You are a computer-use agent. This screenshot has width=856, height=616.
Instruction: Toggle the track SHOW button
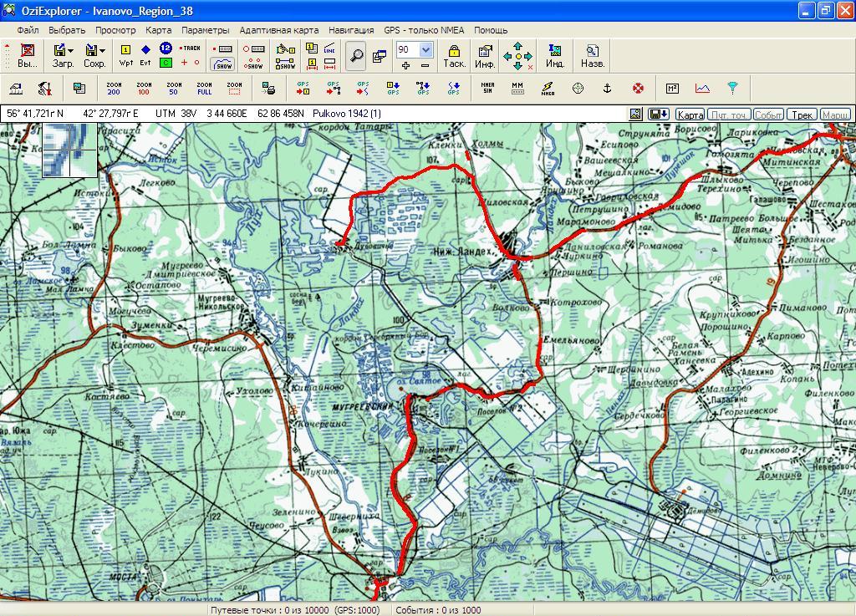[223, 64]
